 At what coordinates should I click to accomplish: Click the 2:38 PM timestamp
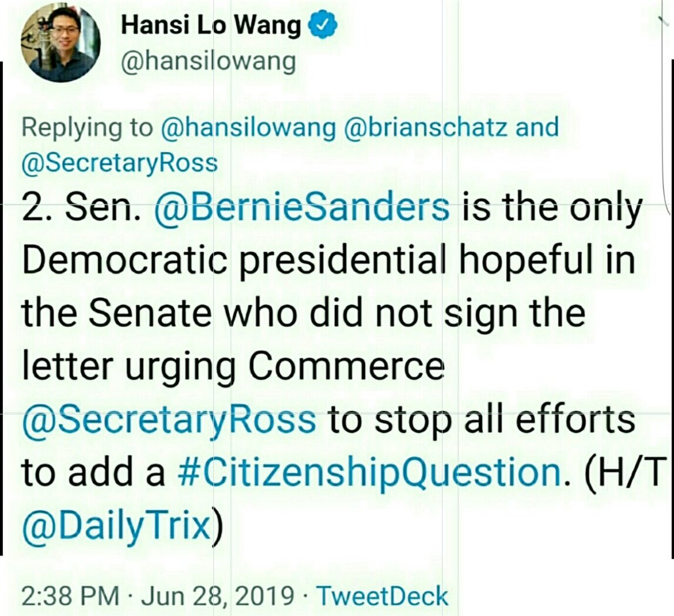click(71, 596)
